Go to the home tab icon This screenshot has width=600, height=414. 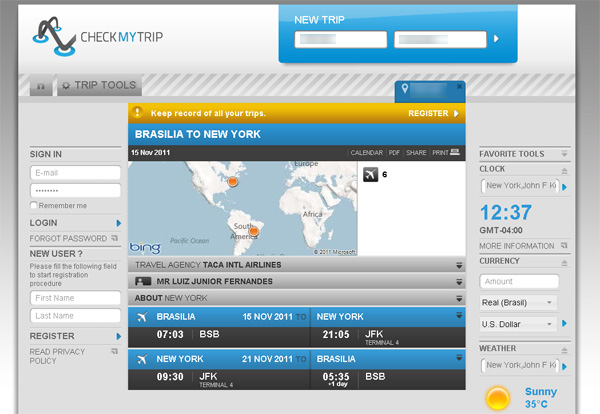coord(41,86)
